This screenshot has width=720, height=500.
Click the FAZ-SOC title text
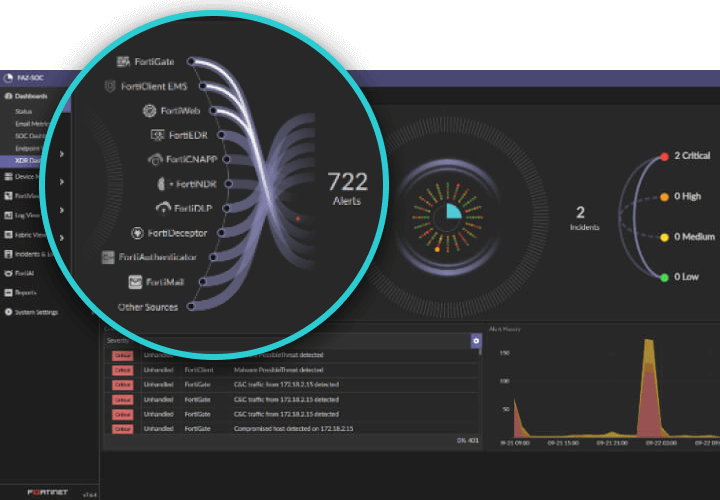click(30, 78)
